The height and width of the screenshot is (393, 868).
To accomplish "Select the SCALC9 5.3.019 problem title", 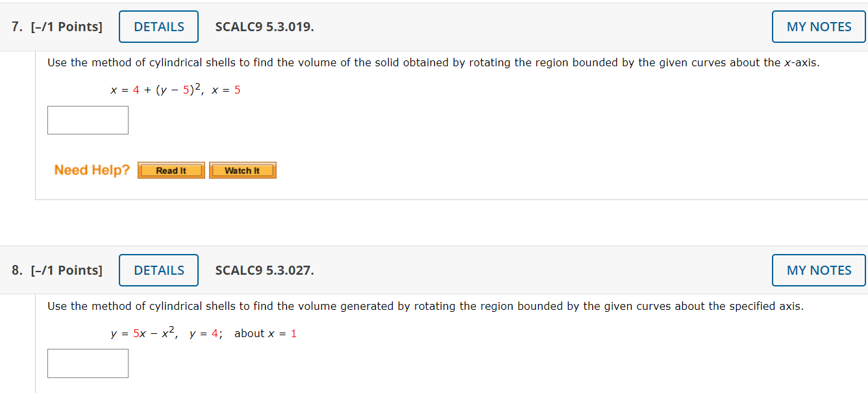I will [x=264, y=26].
